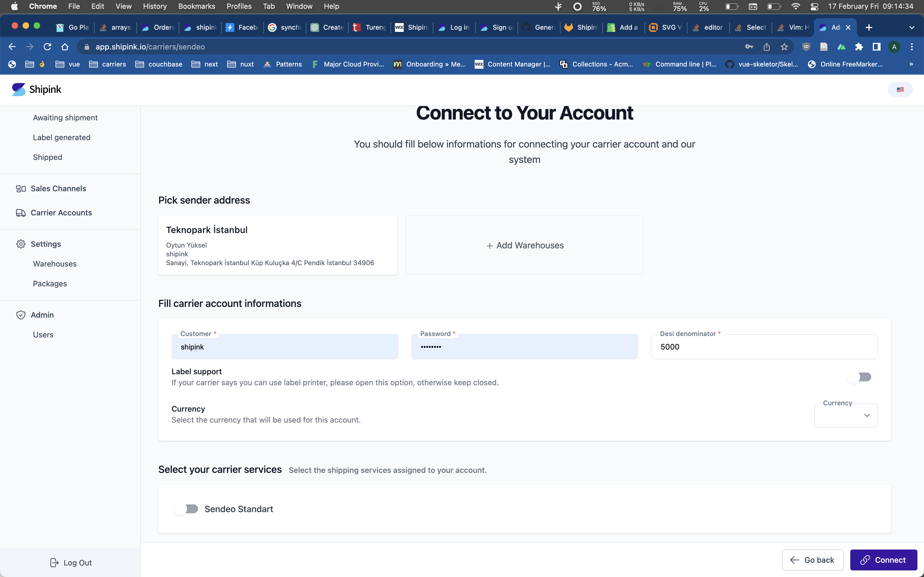
Task: Click the US flag language selector
Action: coord(900,89)
